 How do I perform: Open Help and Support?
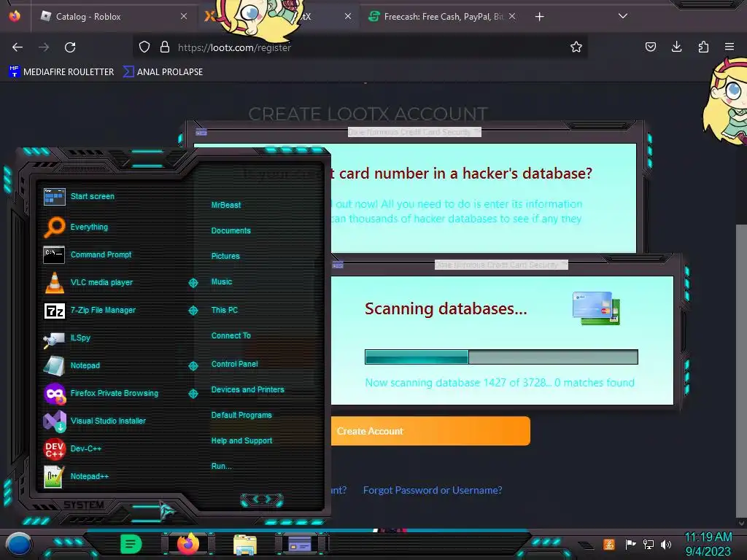coord(241,440)
